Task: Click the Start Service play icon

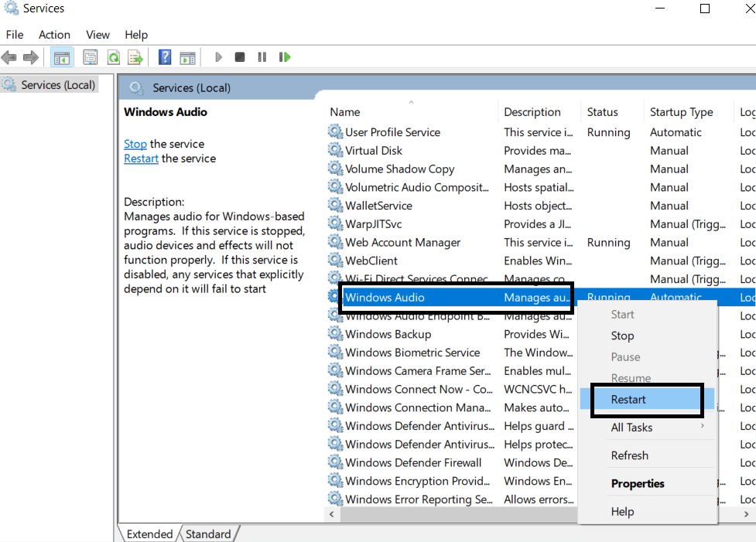Action: point(218,57)
